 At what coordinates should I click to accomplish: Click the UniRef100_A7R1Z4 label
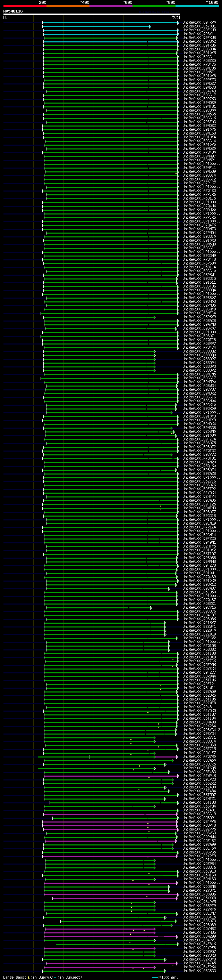(x=199, y=527)
